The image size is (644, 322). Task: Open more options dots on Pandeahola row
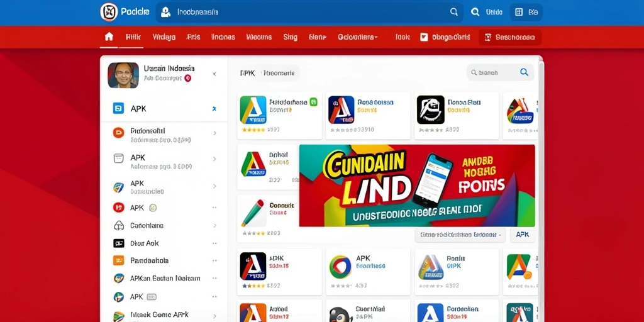214,260
